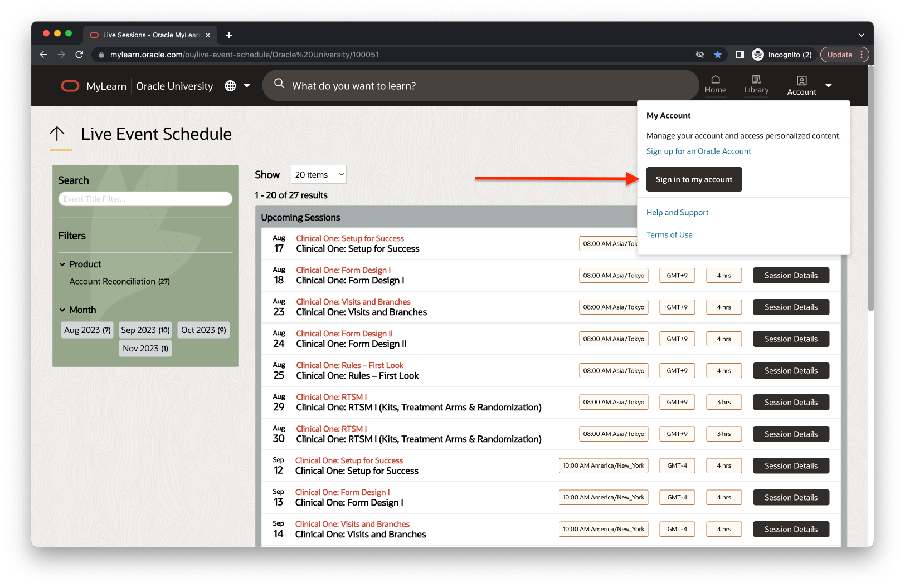The height and width of the screenshot is (588, 905).
Task: Toggle the Aug 2023 month filter
Action: [87, 330]
